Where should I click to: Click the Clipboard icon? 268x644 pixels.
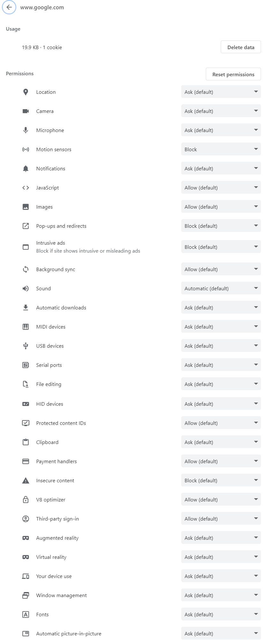[x=26, y=442]
